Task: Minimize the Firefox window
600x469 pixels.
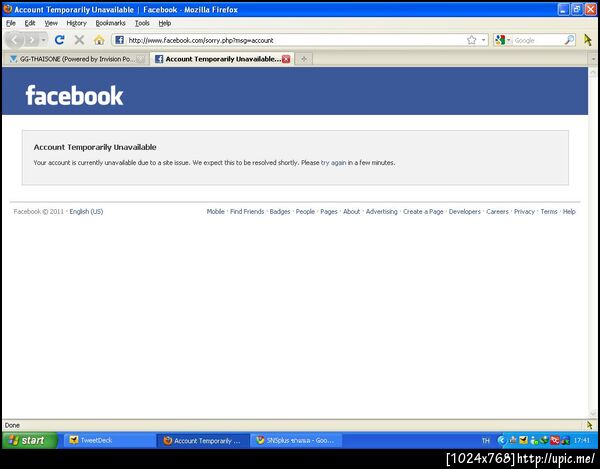Action: [x=563, y=10]
